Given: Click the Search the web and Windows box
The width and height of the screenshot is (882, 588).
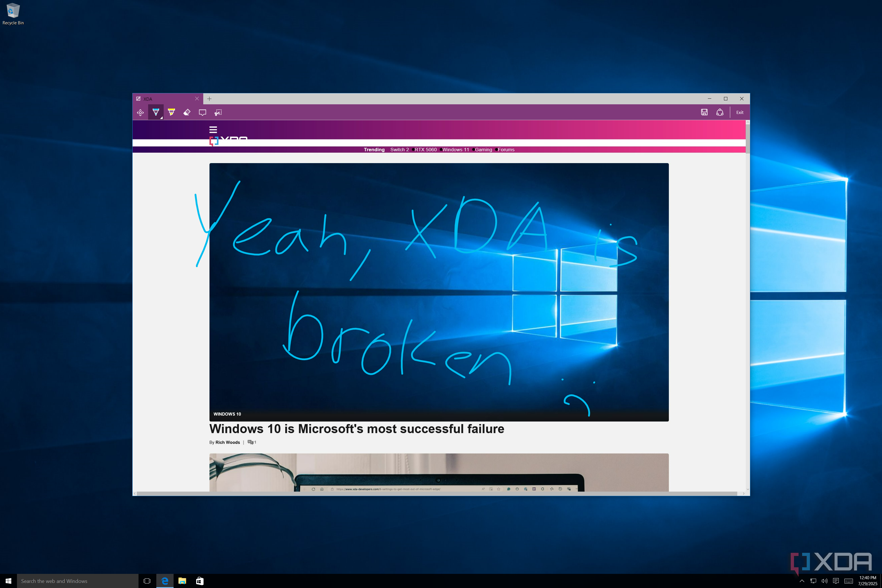Looking at the screenshot, I should (78, 581).
